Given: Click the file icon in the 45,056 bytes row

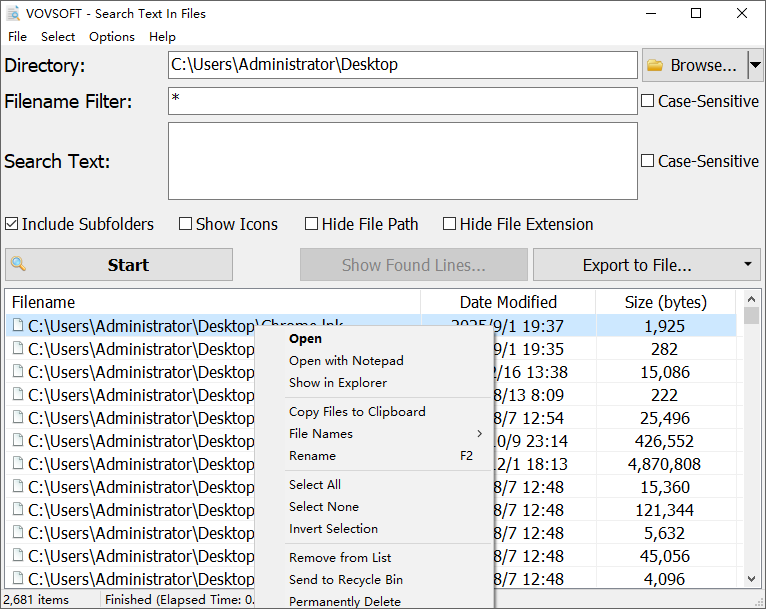Looking at the screenshot, I should pos(18,554).
